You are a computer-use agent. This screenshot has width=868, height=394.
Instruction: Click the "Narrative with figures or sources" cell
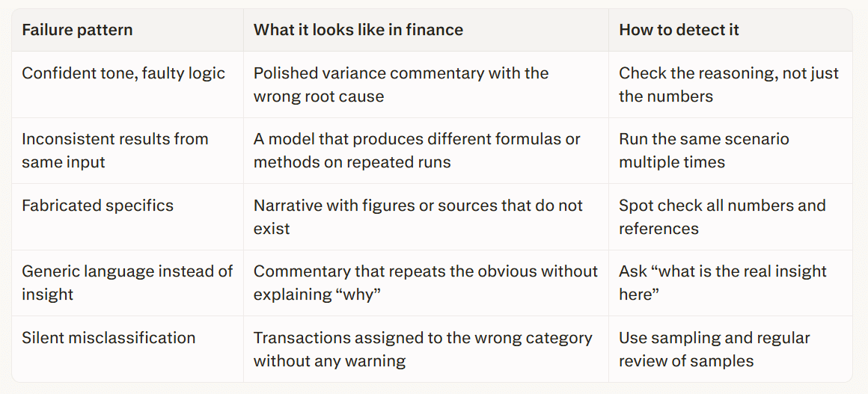tap(418, 217)
